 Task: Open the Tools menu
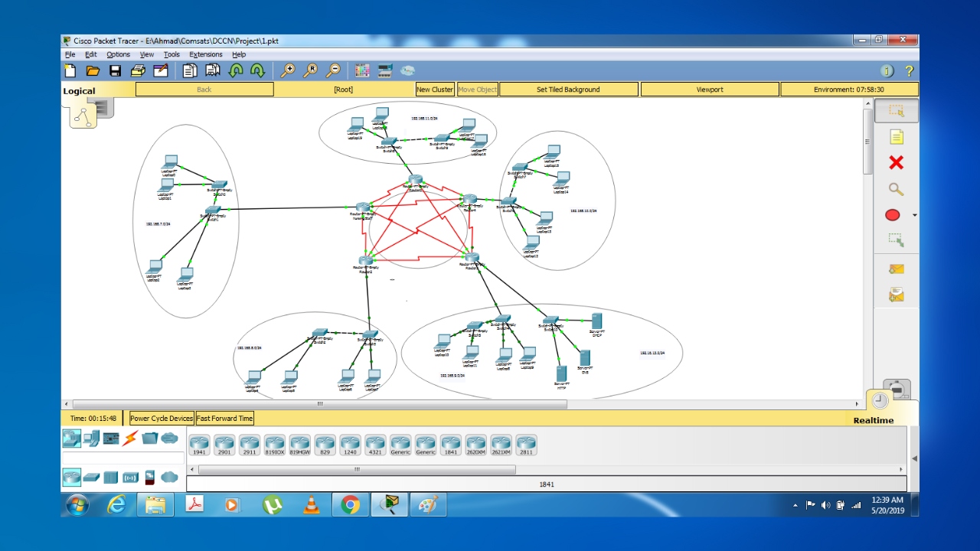[171, 54]
